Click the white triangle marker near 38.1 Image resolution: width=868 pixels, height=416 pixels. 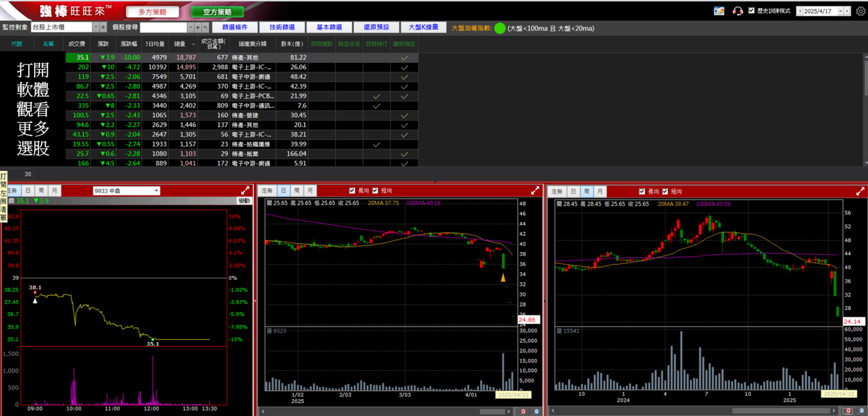pos(35,300)
